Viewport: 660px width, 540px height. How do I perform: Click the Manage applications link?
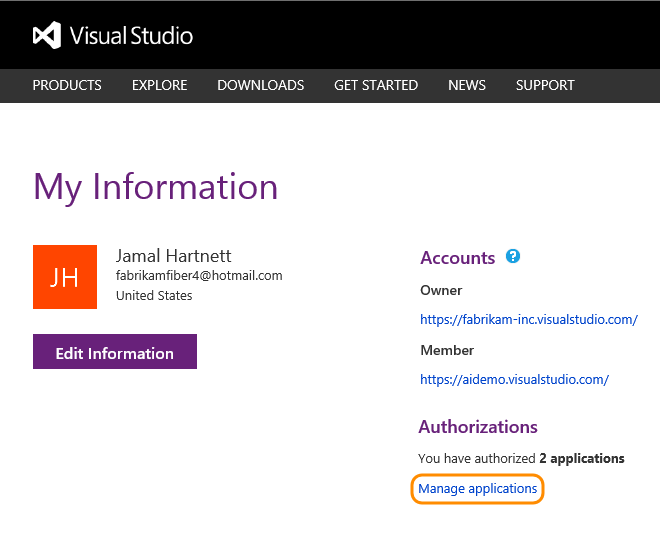coord(478,489)
